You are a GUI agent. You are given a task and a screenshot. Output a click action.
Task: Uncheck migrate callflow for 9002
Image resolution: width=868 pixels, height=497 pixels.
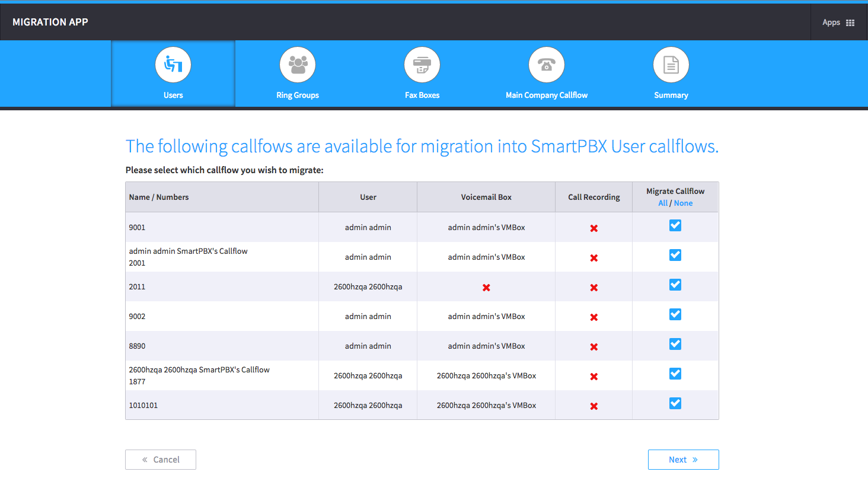(x=675, y=314)
